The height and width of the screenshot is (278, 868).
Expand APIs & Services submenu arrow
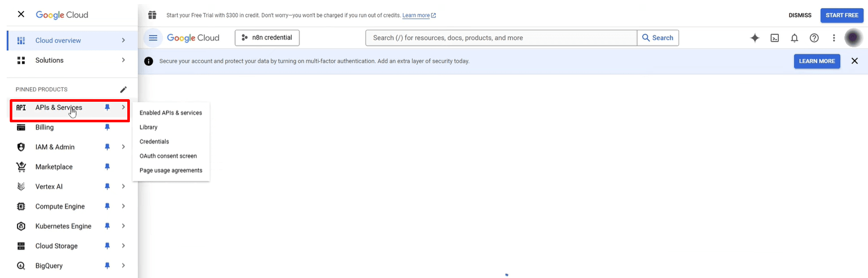[x=123, y=107]
